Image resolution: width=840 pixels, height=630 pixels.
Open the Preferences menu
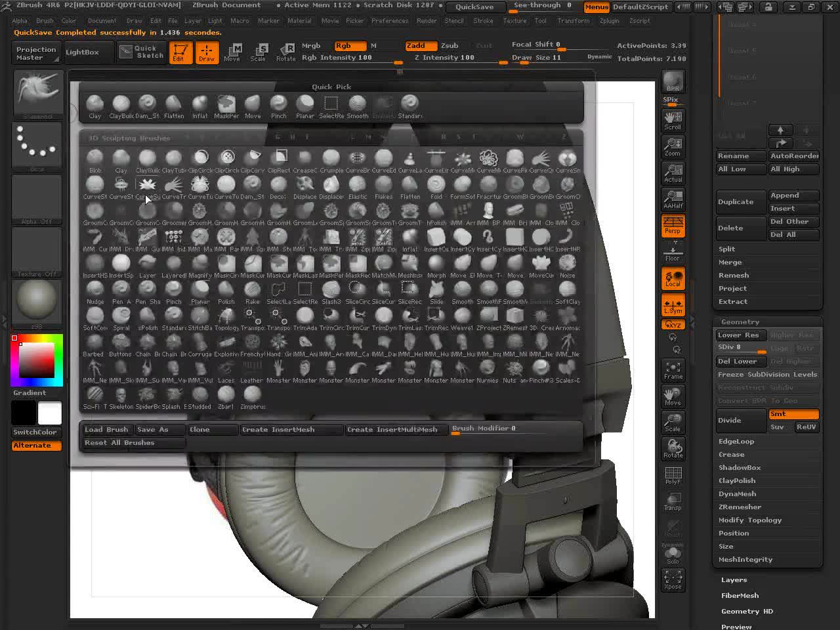[390, 21]
